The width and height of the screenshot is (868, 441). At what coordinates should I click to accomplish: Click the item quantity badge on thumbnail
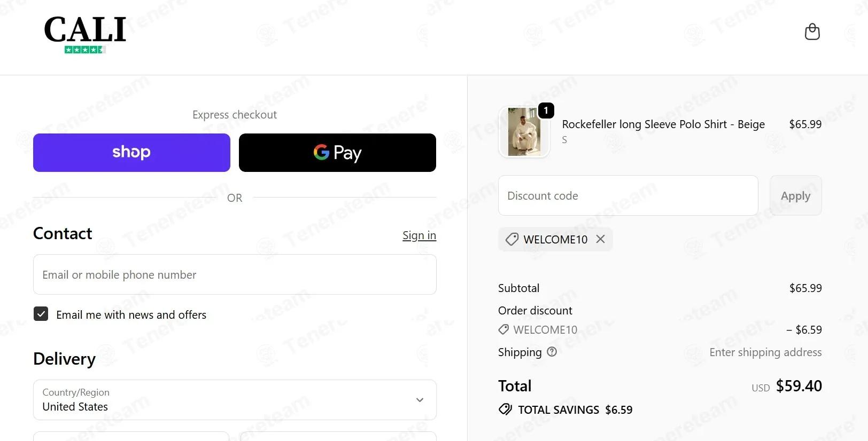[546, 111]
